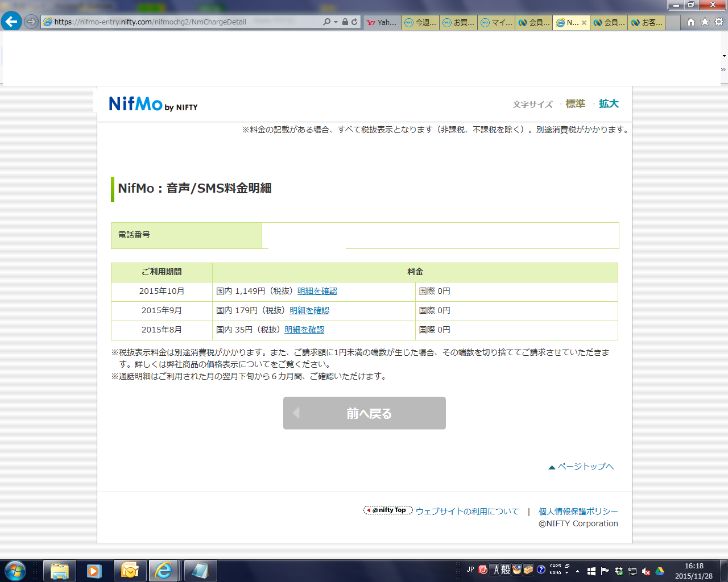
Task: Click the @nifty Top badge
Action: [388, 510]
